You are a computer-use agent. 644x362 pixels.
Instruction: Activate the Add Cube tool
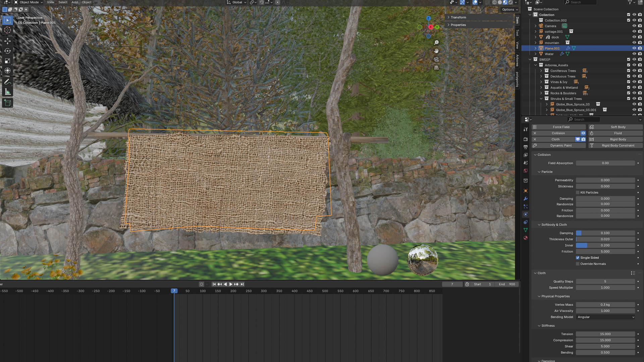pos(7,103)
